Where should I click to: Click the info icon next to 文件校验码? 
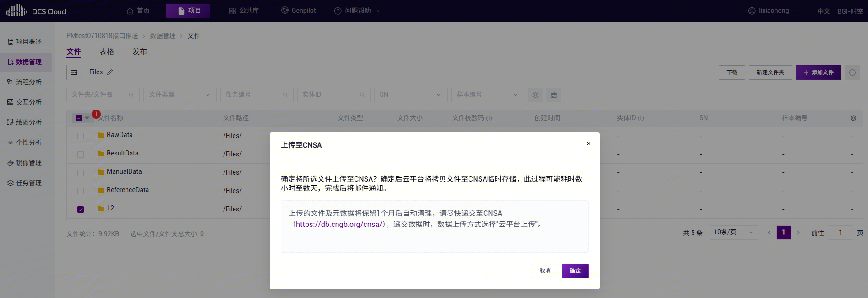(x=489, y=118)
